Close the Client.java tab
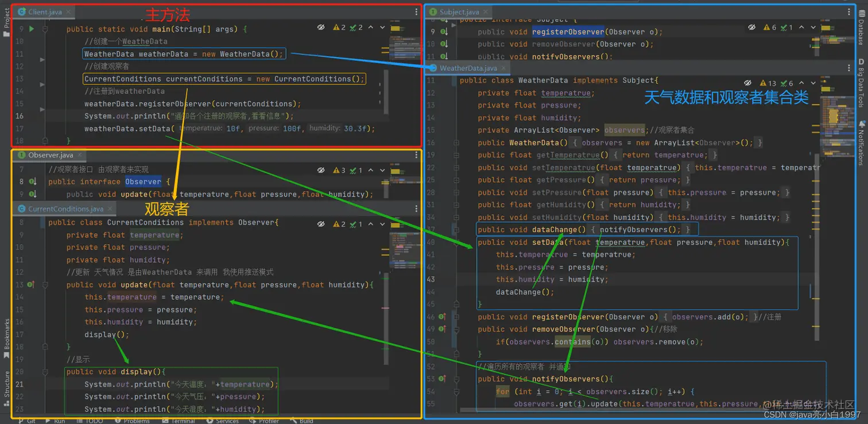 click(68, 11)
